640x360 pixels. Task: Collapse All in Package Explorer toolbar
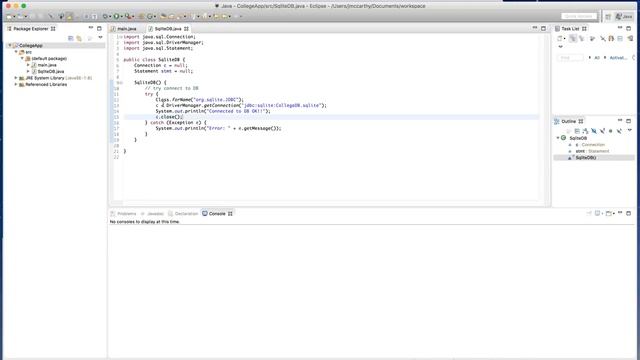coord(71,38)
